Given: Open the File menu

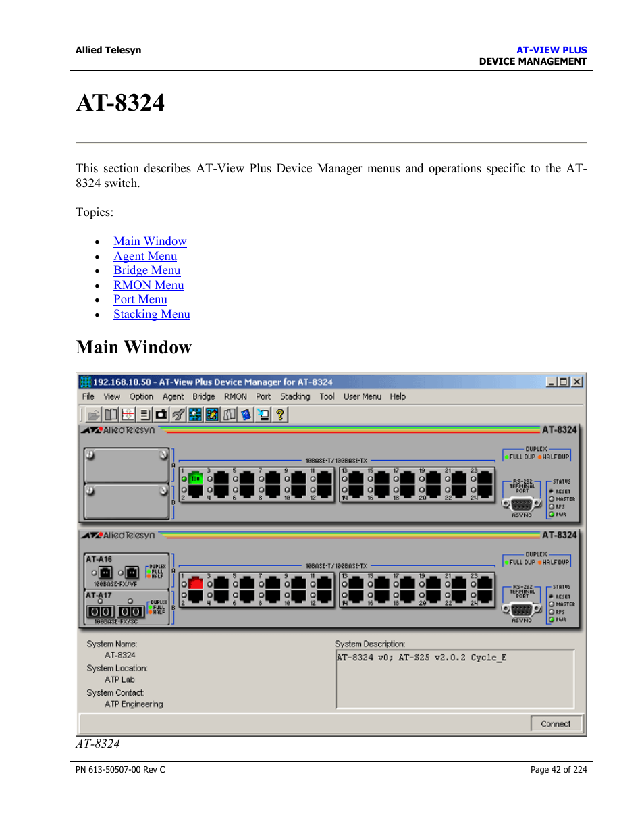Looking at the screenshot, I should click(x=88, y=396).
